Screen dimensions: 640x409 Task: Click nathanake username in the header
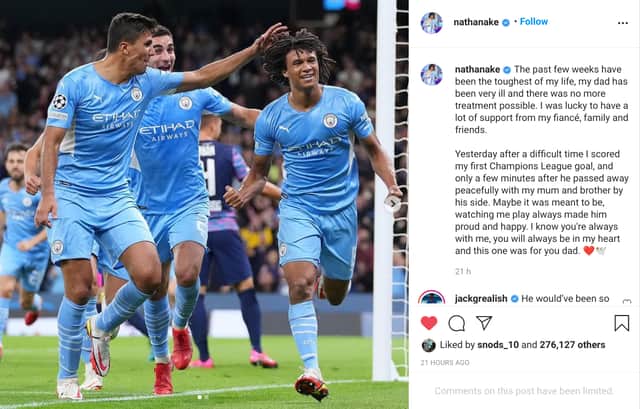[476, 22]
